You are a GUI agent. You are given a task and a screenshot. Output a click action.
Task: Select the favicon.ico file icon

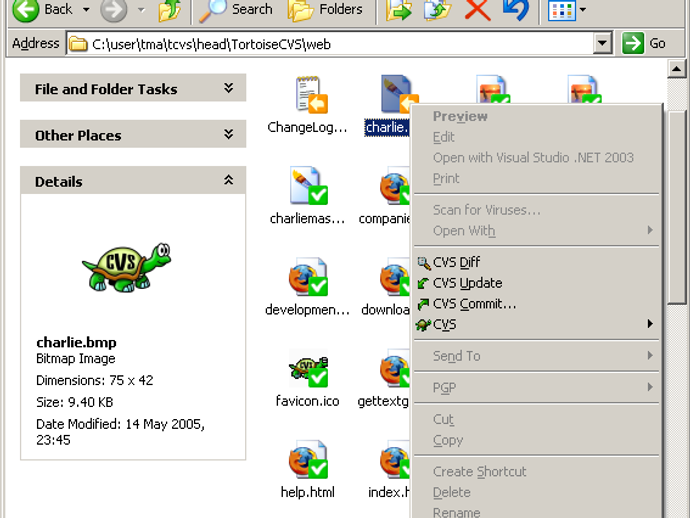[308, 368]
